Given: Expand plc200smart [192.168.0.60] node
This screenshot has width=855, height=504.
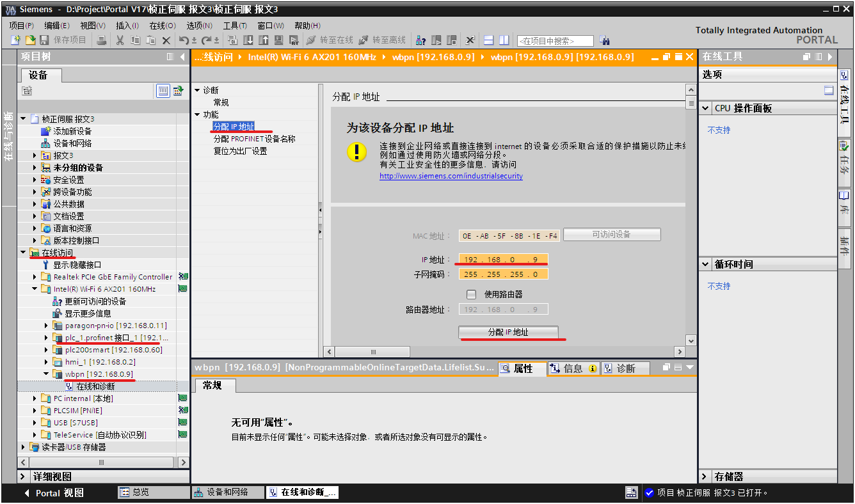Looking at the screenshot, I should [x=47, y=350].
